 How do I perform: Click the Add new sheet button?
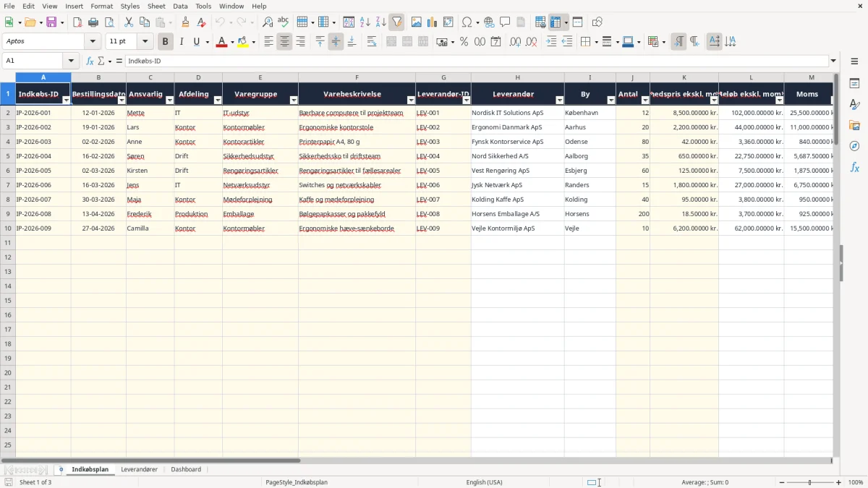tap(61, 469)
